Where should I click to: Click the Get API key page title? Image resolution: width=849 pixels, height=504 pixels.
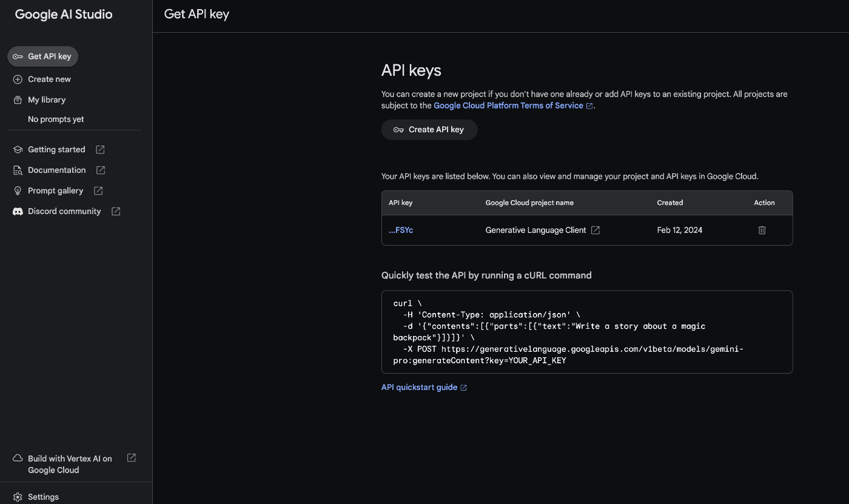pos(196,14)
